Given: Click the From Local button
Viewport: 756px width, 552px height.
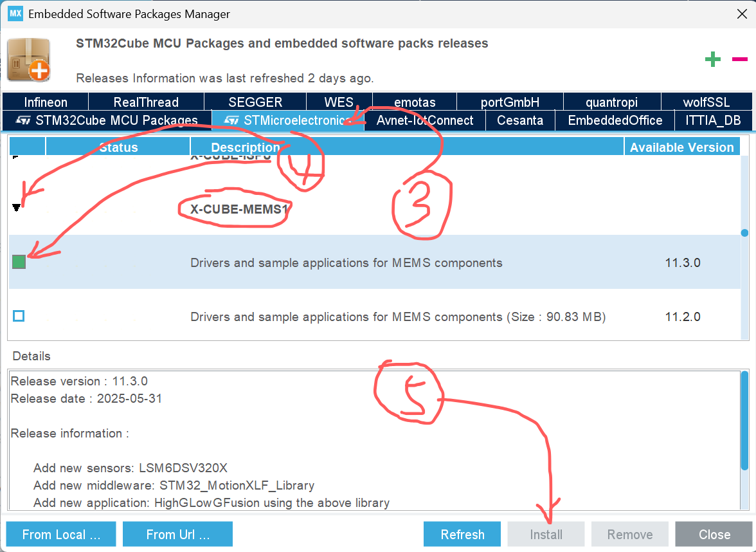Looking at the screenshot, I should point(61,534).
